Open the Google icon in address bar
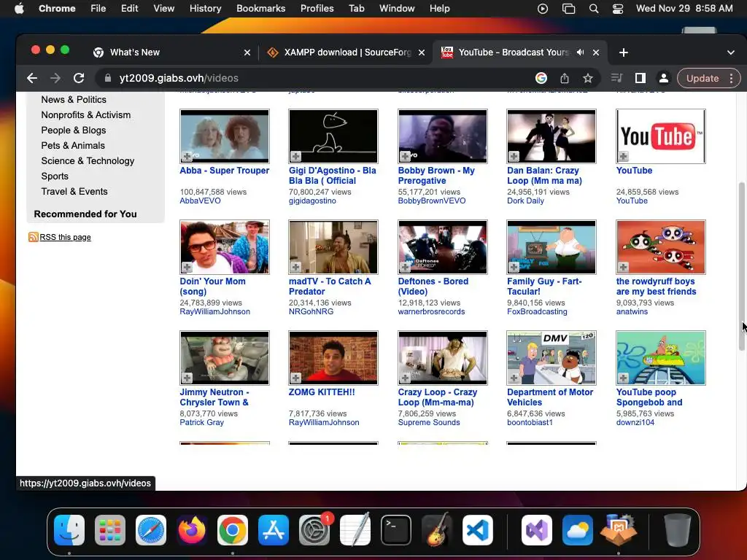Screen dimensions: 747x560 pos(541,78)
